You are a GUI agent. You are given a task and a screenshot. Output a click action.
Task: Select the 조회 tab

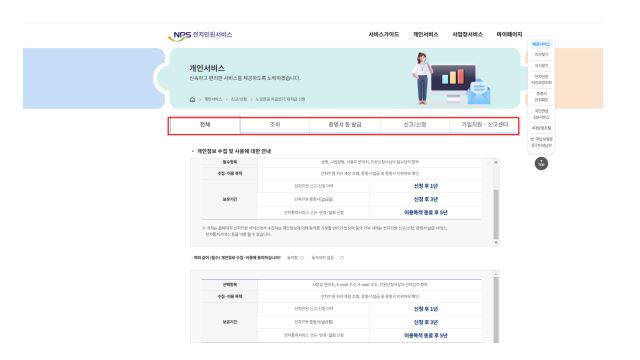point(275,125)
